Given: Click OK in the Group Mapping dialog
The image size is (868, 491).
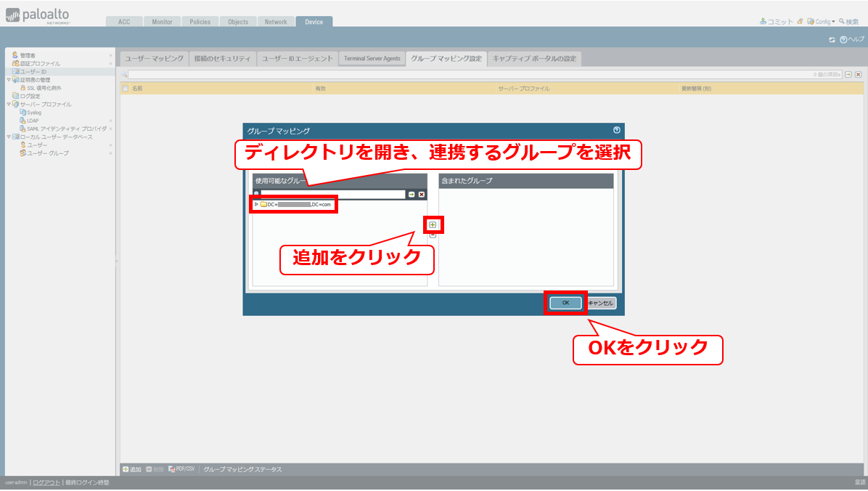Looking at the screenshot, I should (x=565, y=303).
